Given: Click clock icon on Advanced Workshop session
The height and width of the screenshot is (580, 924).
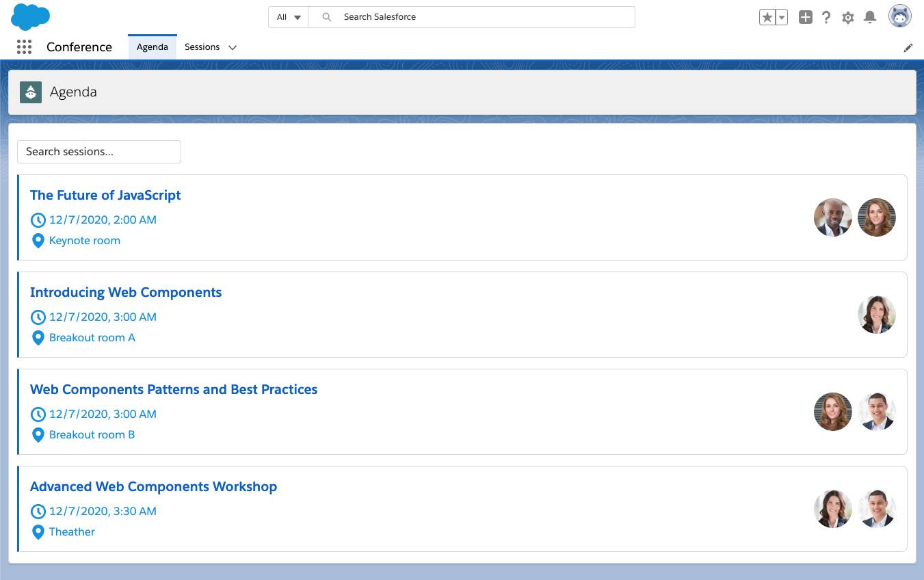Looking at the screenshot, I should point(38,512).
